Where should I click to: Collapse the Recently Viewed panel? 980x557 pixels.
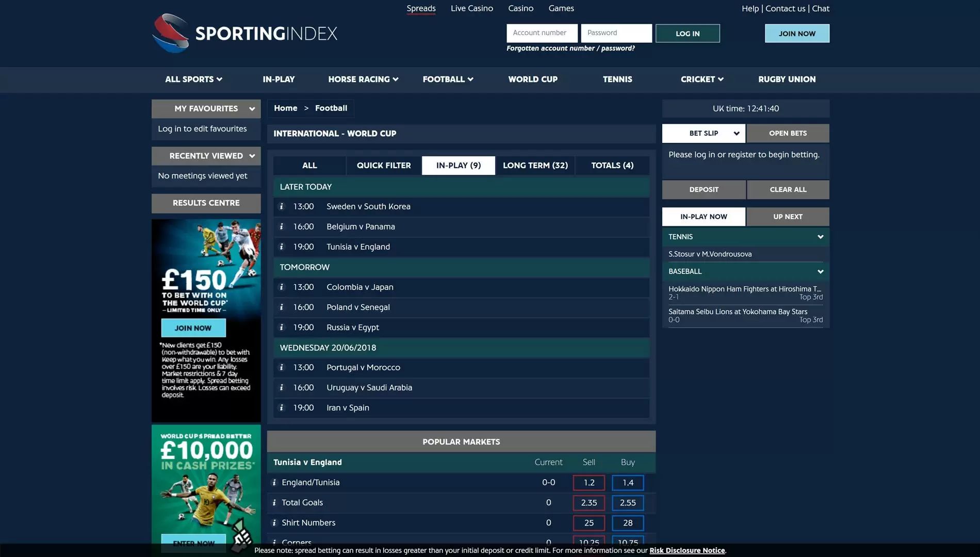tap(252, 156)
